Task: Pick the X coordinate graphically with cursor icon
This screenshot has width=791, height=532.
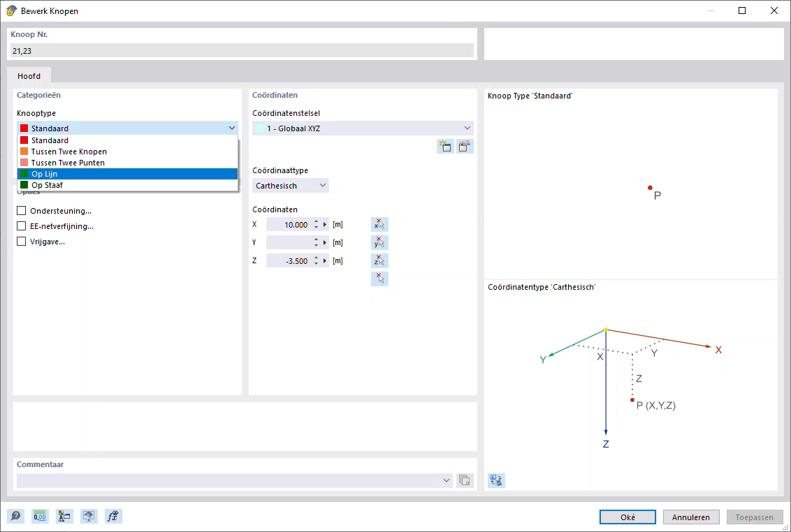Action: (x=379, y=224)
